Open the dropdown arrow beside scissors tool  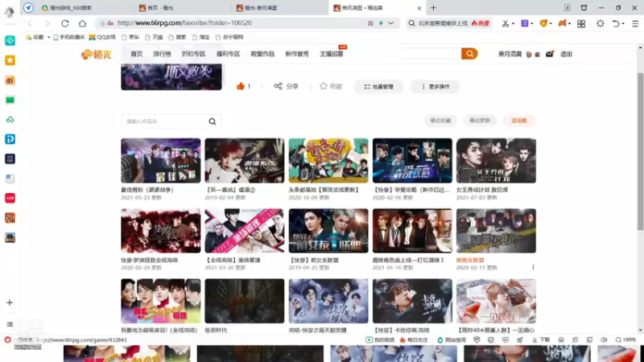[513, 24]
